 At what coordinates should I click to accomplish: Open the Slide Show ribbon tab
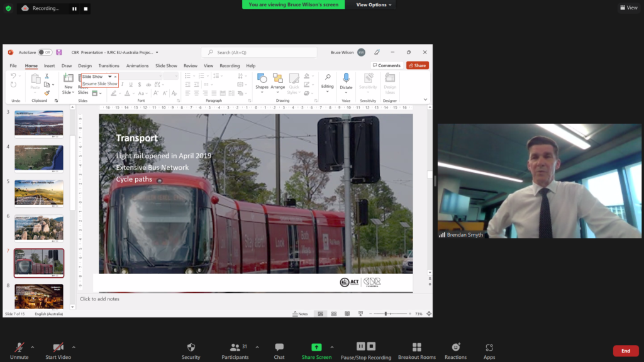point(166,65)
